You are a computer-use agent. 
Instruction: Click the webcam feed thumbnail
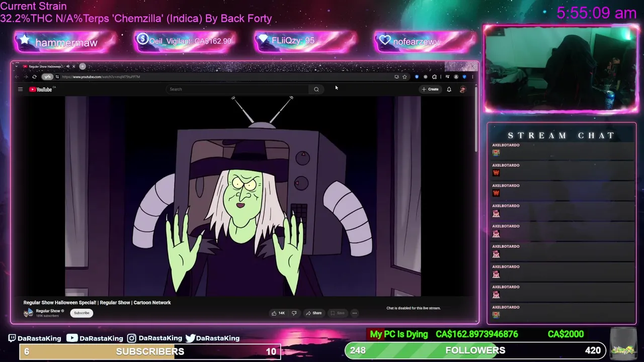(561, 68)
